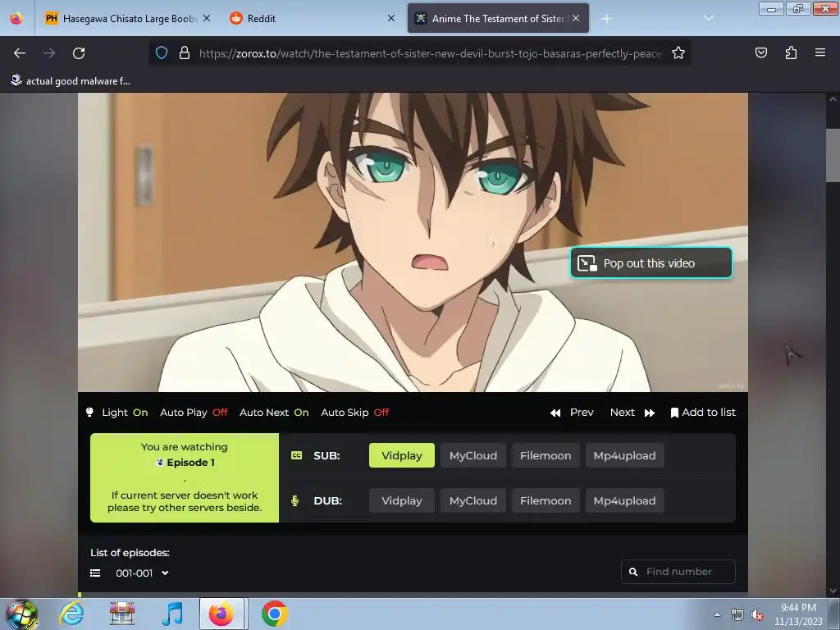Select DUB Filemoon server
The image size is (840, 630).
(546, 501)
